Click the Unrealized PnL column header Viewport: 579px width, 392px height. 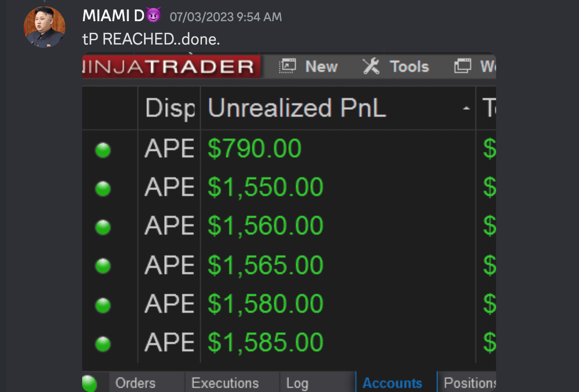[297, 108]
